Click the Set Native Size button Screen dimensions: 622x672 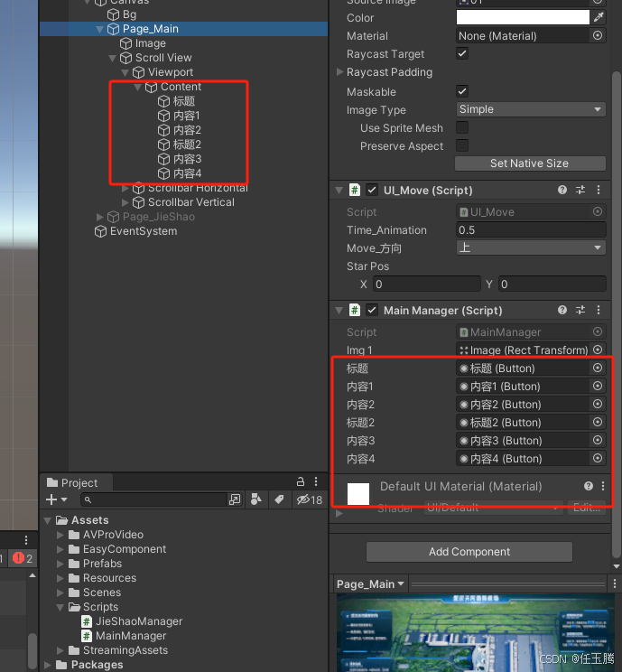click(x=530, y=163)
